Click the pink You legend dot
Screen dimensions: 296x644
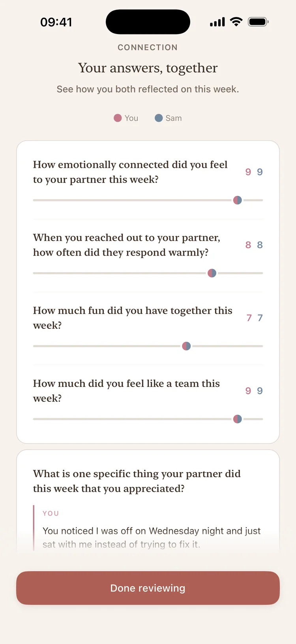pos(118,118)
